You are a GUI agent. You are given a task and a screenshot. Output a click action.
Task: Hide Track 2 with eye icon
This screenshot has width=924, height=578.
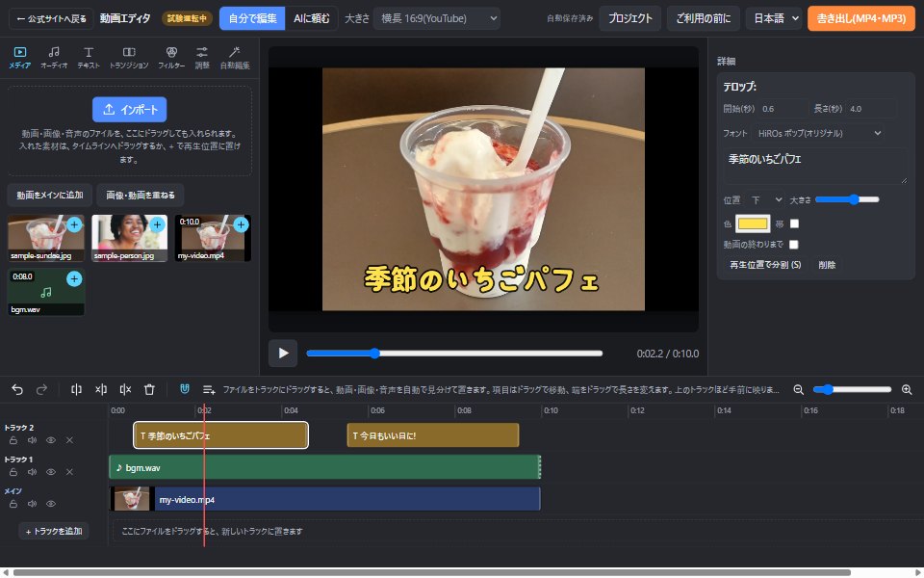pyautogui.click(x=51, y=440)
